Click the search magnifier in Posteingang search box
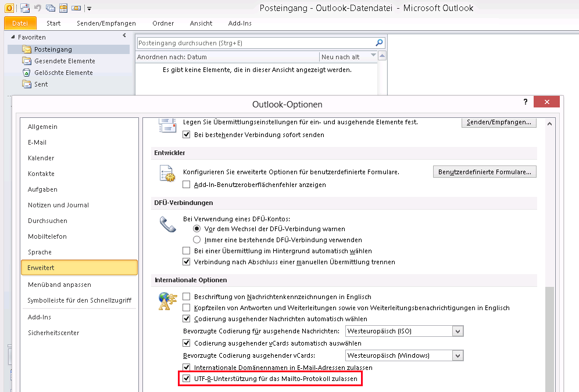Image resolution: width=579 pixels, height=392 pixels. 380,43
